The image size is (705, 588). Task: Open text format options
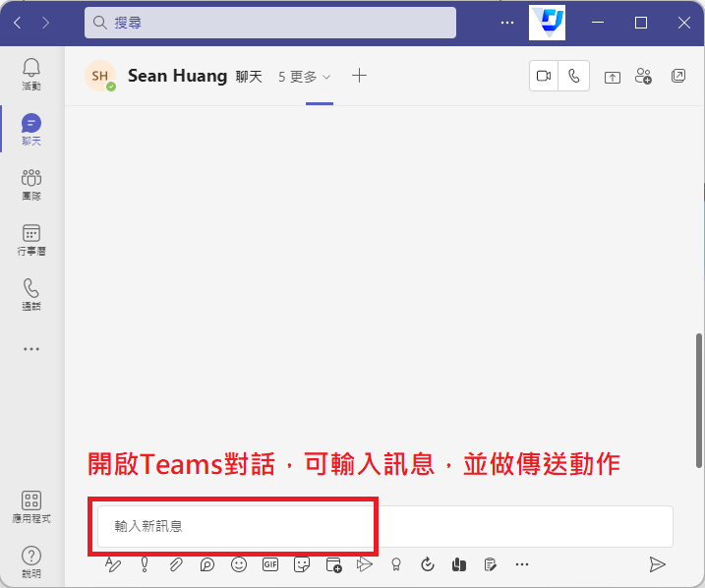point(113,564)
